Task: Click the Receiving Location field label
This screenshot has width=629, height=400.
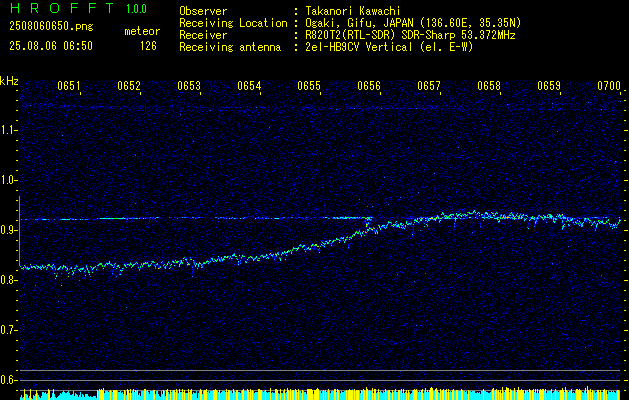Action: click(233, 23)
